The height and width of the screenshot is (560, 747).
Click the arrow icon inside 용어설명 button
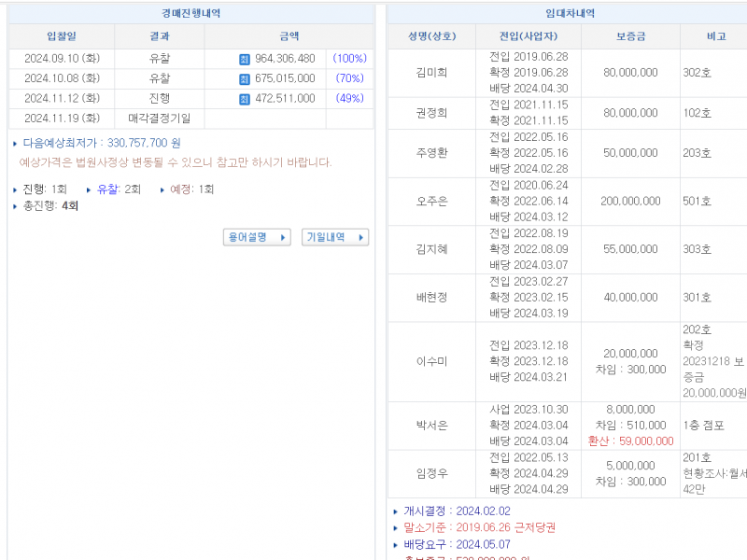[285, 237]
